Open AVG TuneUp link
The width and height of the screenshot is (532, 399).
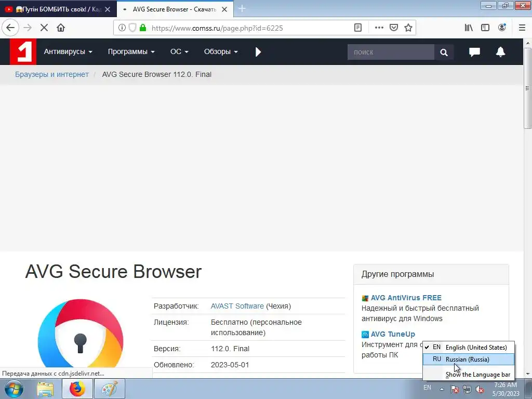pyautogui.click(x=393, y=334)
